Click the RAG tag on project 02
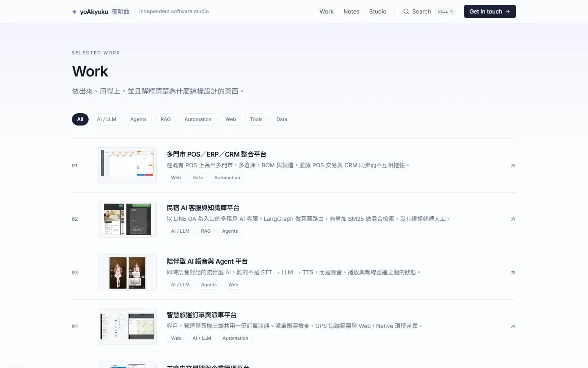The width and height of the screenshot is (588, 368). 206,231
